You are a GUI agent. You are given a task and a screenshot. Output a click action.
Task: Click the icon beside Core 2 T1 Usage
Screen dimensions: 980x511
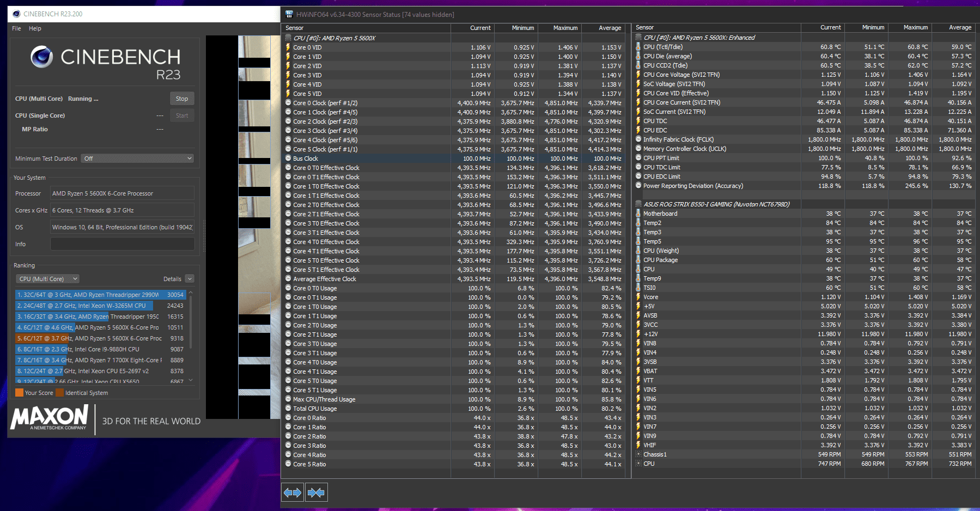288,334
